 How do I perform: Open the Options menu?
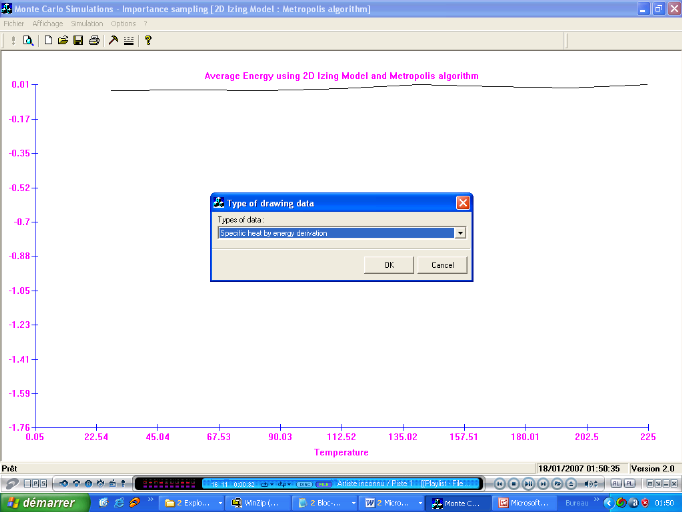tap(123, 23)
